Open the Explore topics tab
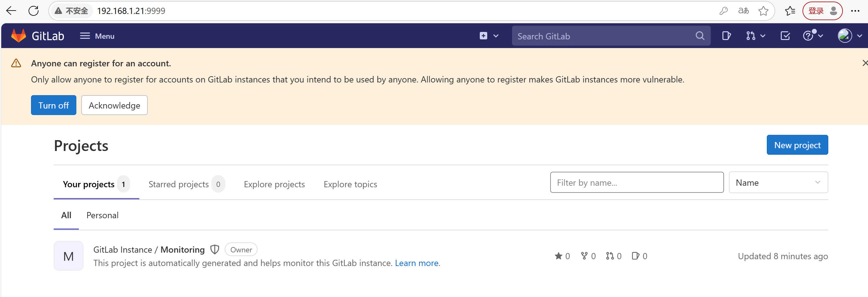Image resolution: width=868 pixels, height=297 pixels. point(350,184)
